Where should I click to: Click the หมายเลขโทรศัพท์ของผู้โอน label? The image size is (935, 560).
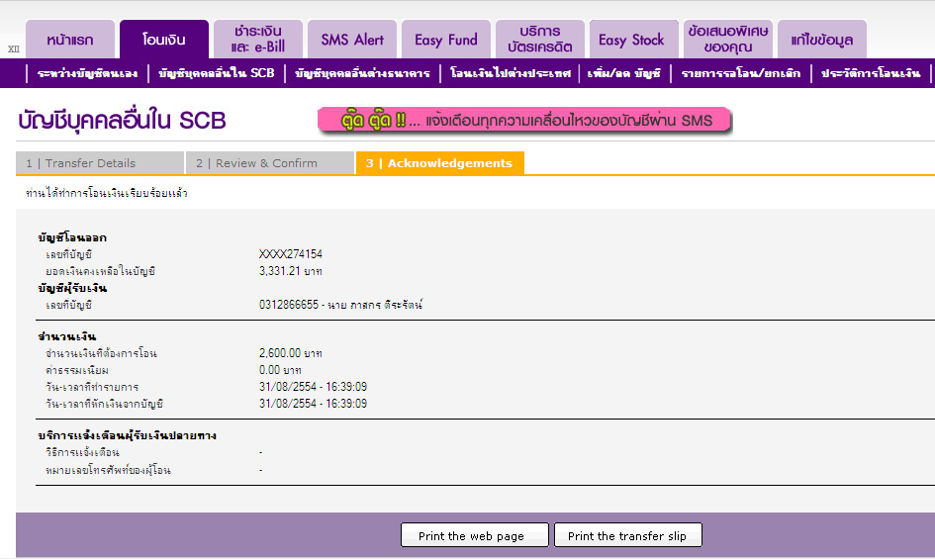click(108, 470)
